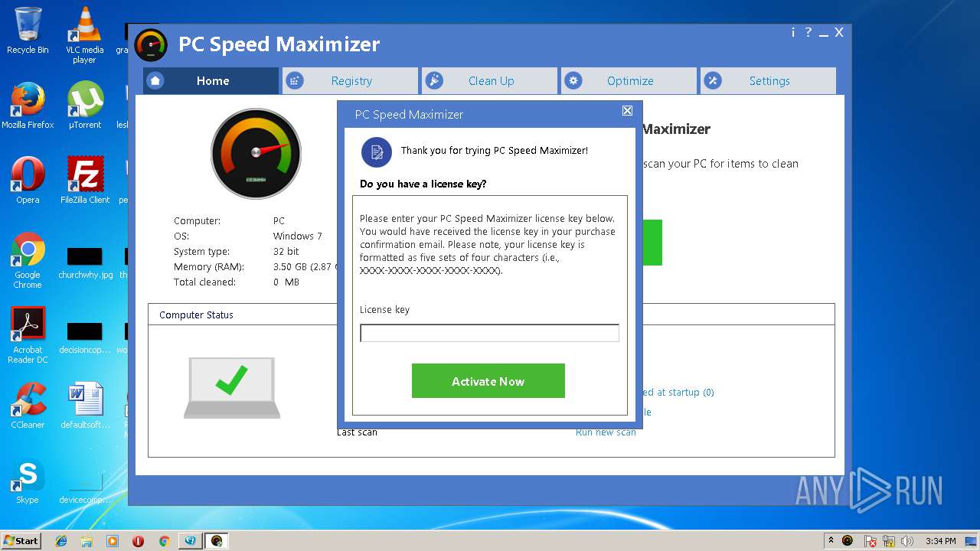Click the Optimize gear icon
Viewport: 980px width, 551px height.
573,80
